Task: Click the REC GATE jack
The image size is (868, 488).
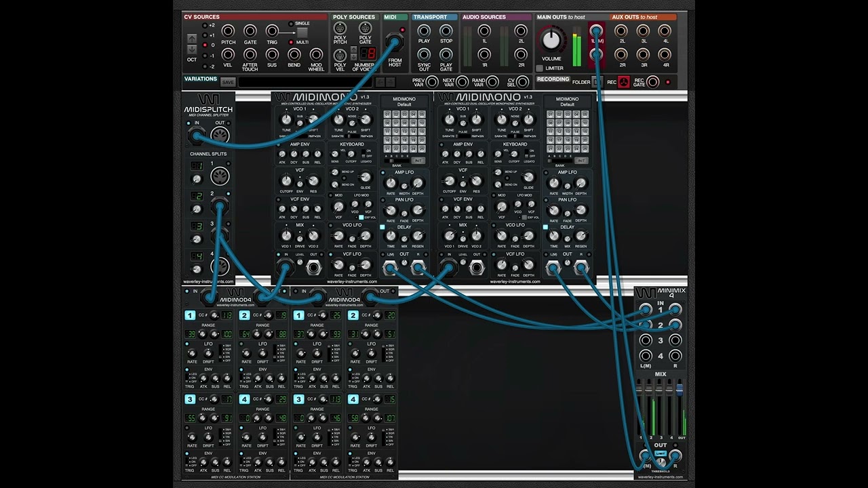Action: (653, 82)
